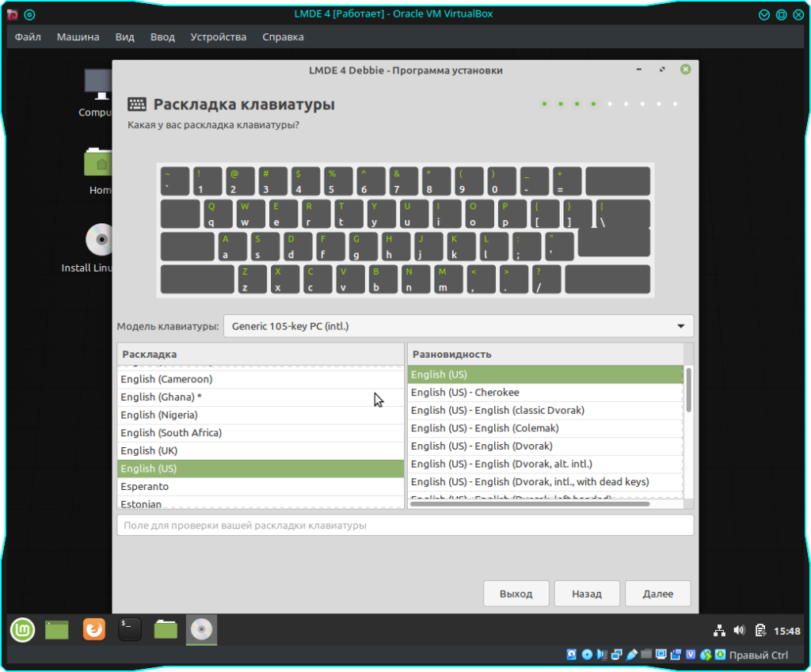Open the Устройства menu
The height and width of the screenshot is (672, 811).
click(218, 36)
